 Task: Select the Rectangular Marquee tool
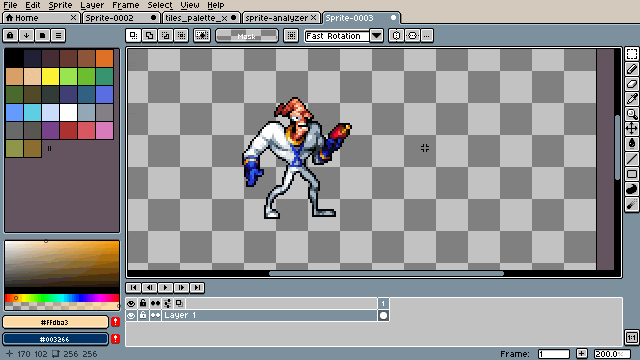click(x=631, y=54)
